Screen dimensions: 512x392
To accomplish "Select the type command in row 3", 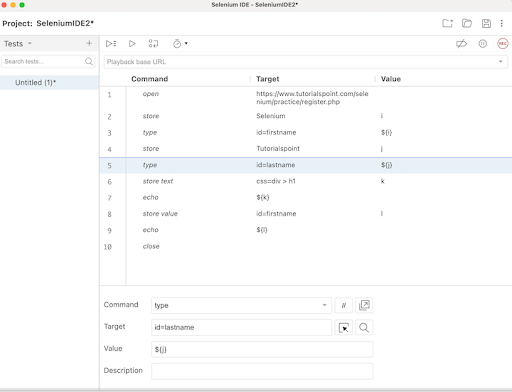I will click(x=150, y=133).
